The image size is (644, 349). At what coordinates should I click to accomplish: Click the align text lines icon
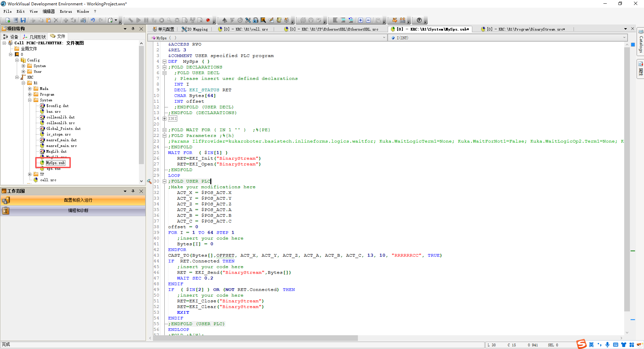pos(335,20)
